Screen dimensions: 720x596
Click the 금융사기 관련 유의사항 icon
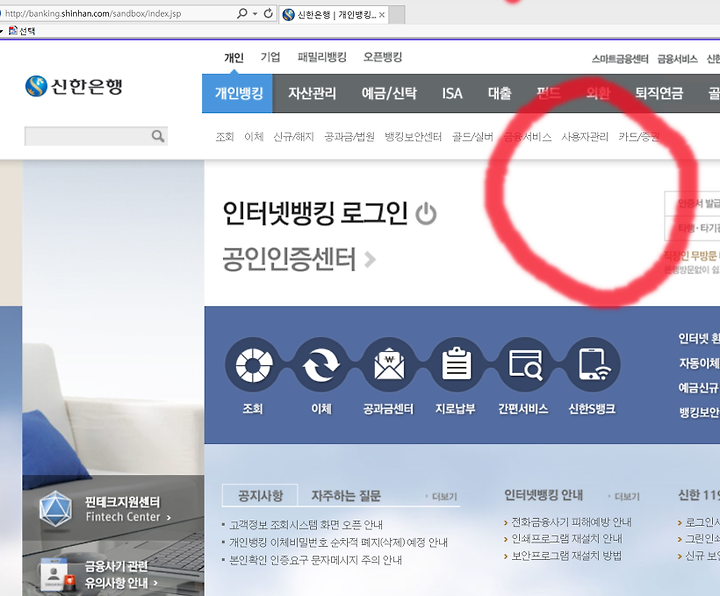click(x=57, y=574)
